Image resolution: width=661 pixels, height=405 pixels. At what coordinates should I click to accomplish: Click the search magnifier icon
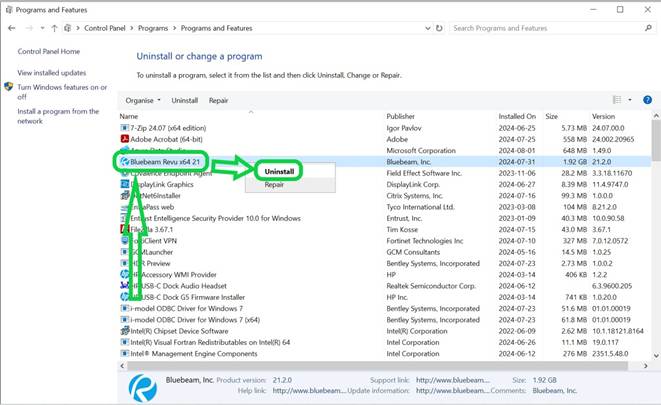(x=648, y=28)
